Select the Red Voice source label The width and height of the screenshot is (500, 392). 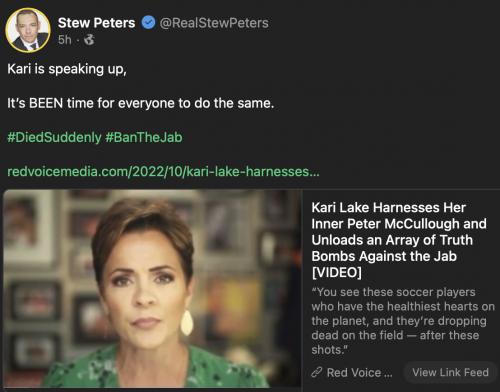[360, 372]
